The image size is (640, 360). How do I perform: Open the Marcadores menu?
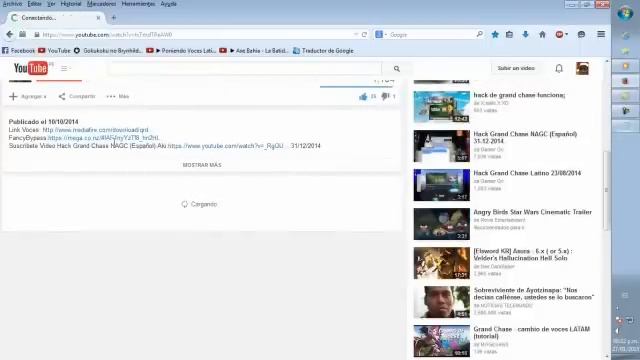[x=101, y=4]
